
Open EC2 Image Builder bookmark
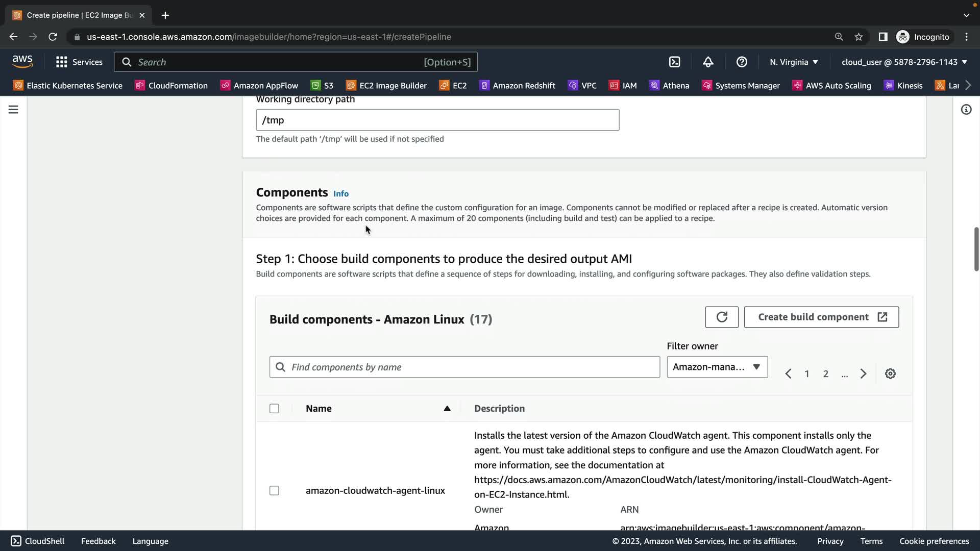click(x=386, y=85)
